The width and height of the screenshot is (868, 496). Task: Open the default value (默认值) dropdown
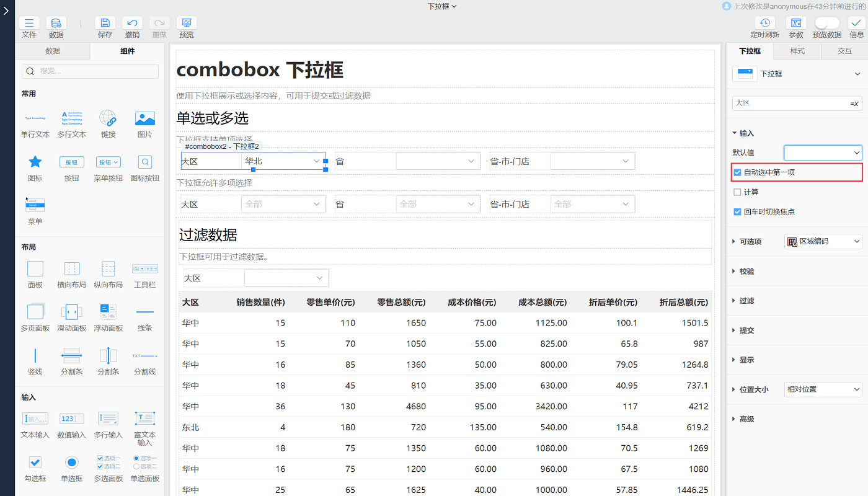pos(823,153)
